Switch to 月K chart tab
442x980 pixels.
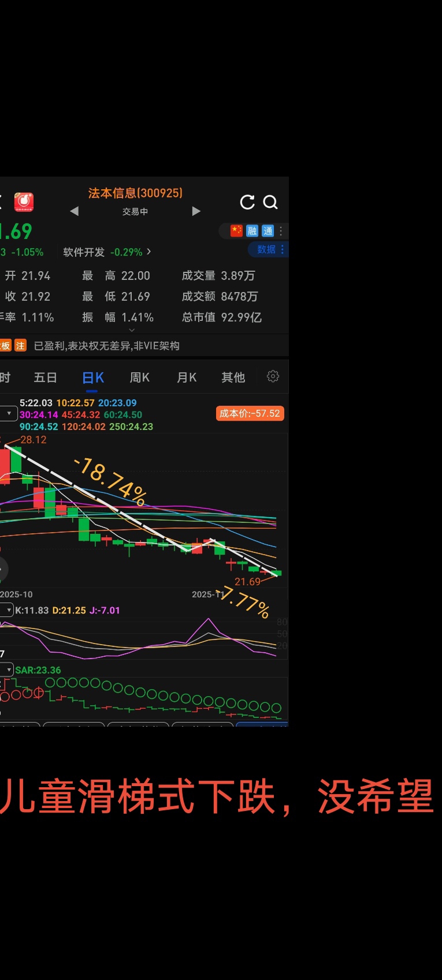point(187,377)
